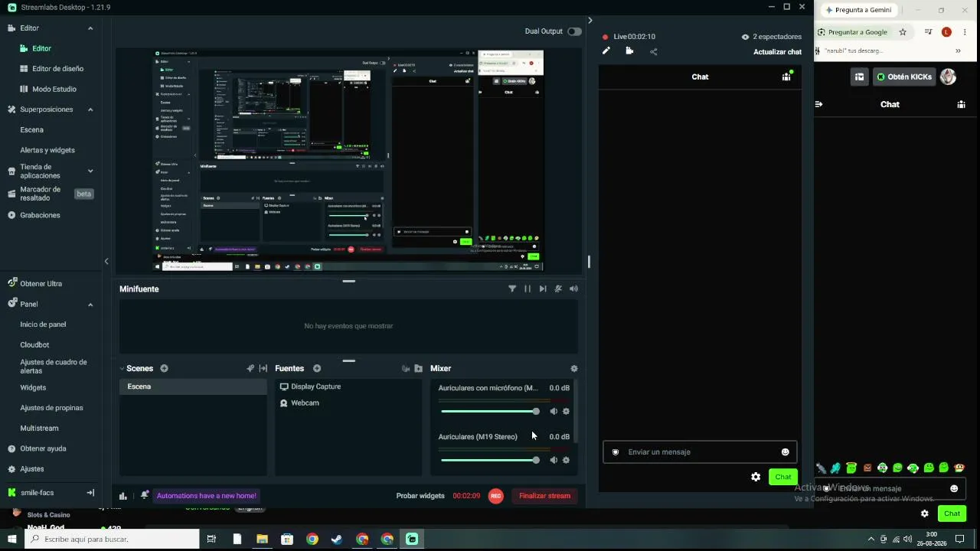
Task: Send message with Streamlabs green Chat button
Action: pyautogui.click(x=783, y=477)
